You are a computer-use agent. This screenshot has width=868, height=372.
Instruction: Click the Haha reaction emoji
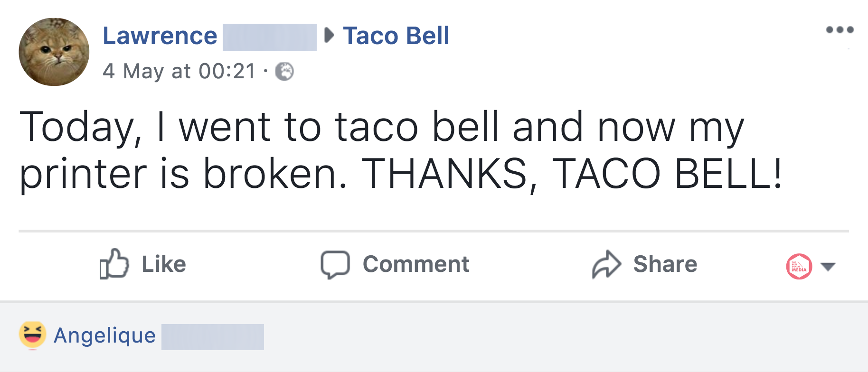pos(32,335)
